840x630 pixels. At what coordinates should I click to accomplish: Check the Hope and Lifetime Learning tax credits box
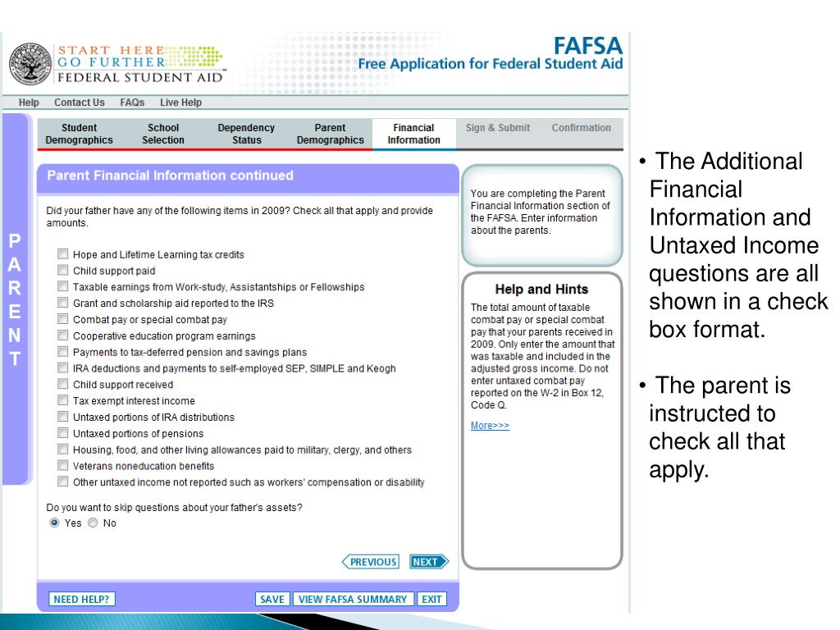tap(62, 255)
